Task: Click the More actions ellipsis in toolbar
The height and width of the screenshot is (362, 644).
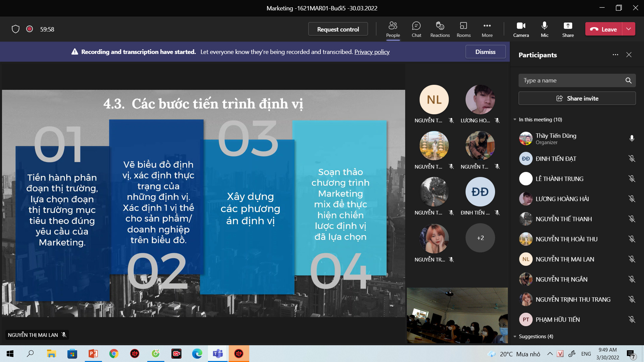Action: [487, 29]
